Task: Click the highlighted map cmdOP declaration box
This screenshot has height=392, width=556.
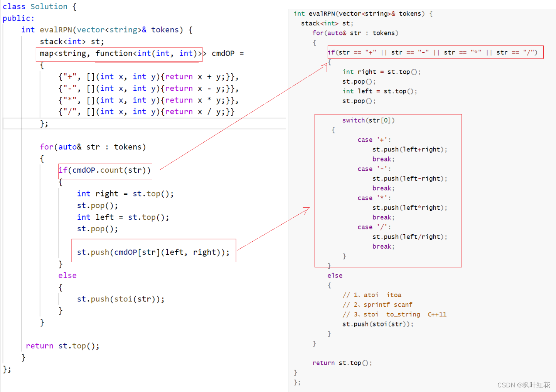Action: 119,54
